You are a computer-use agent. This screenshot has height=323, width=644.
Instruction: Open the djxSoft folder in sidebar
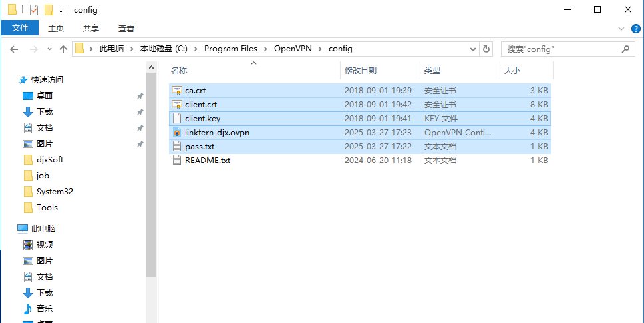point(50,159)
